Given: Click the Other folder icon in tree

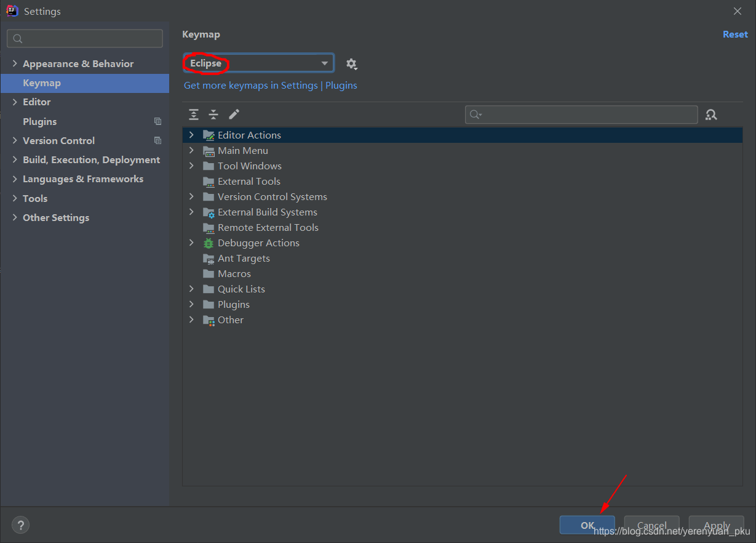Looking at the screenshot, I should point(209,320).
